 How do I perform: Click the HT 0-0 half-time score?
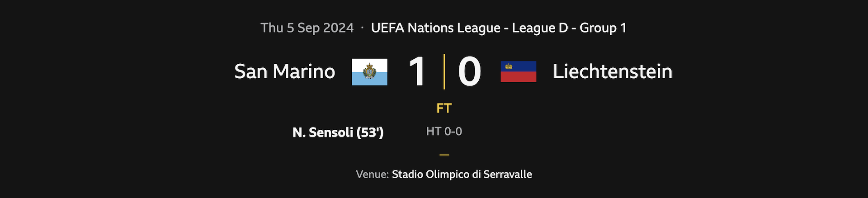pyautogui.click(x=444, y=132)
